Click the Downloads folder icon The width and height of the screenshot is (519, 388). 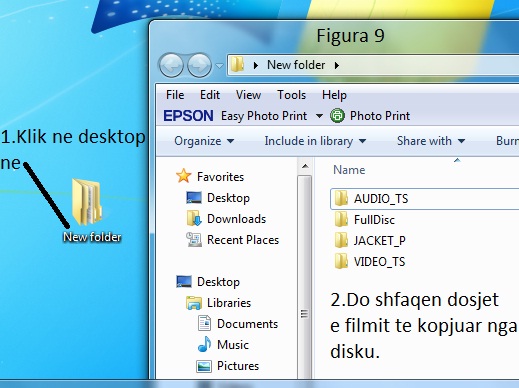[x=194, y=218]
